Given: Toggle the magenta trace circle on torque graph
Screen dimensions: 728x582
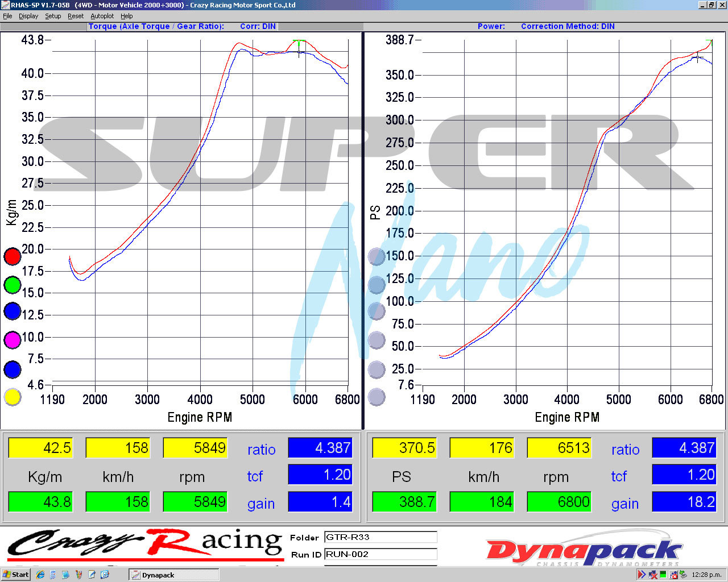Looking at the screenshot, I should (x=13, y=340).
